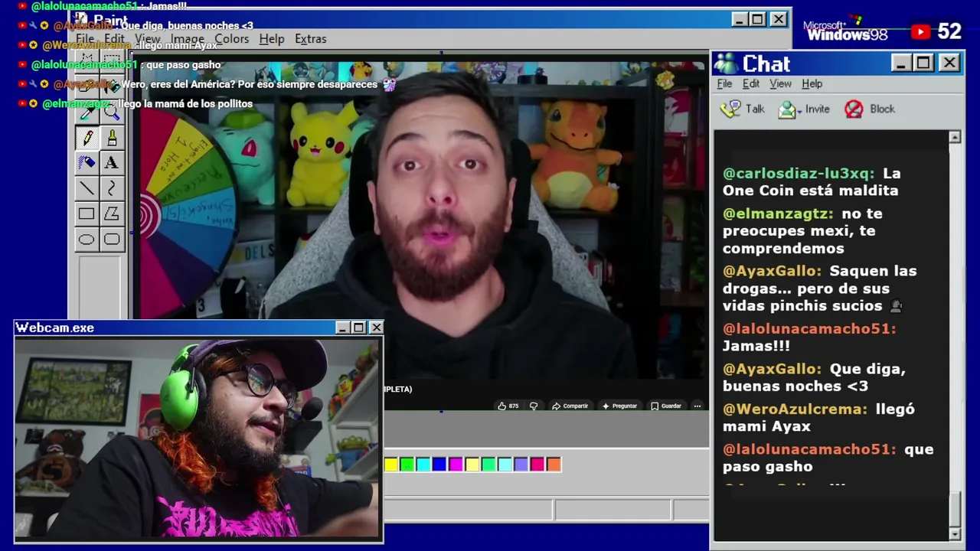The height and width of the screenshot is (551, 980).
Task: Open the Edit menu in Chat window
Action: tap(751, 83)
